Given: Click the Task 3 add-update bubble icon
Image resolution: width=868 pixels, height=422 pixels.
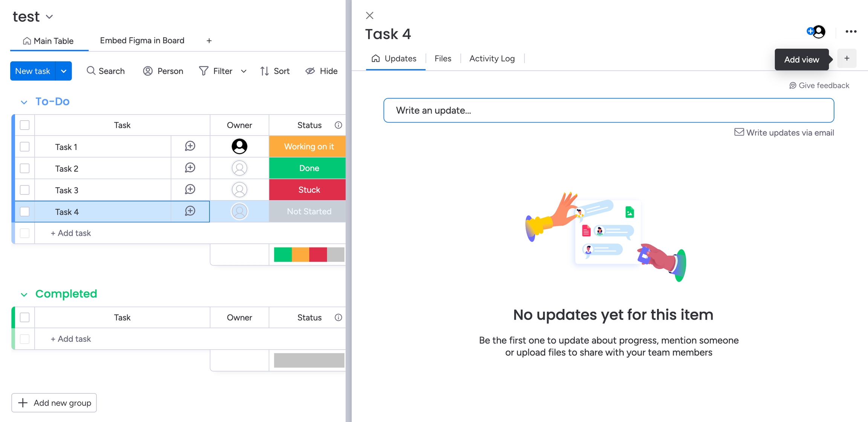Looking at the screenshot, I should 190,190.
